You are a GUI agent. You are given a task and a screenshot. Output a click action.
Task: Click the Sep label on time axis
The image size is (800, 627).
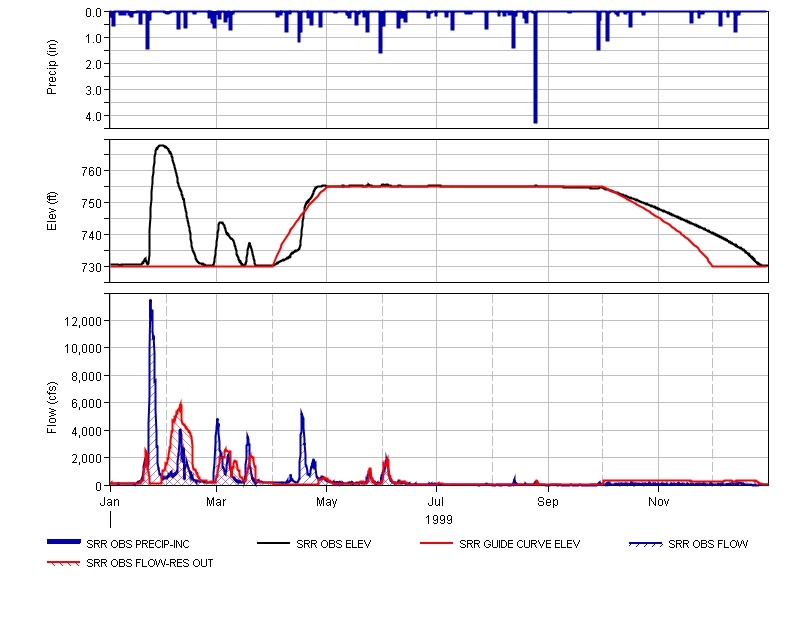click(548, 502)
